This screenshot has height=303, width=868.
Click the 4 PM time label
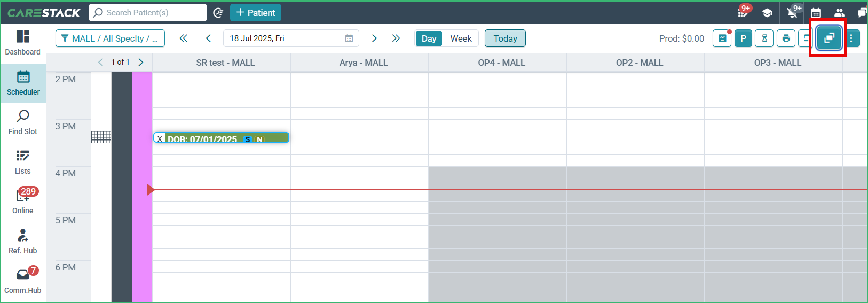[x=66, y=173]
